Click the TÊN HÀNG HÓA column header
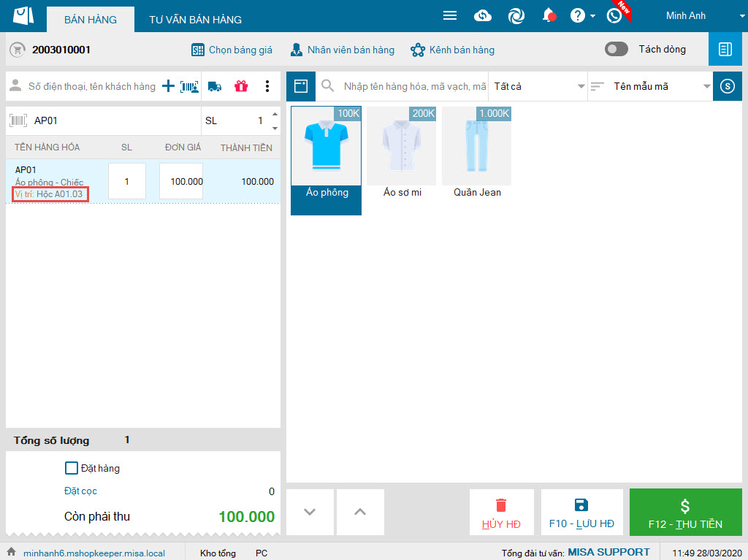 click(47, 147)
